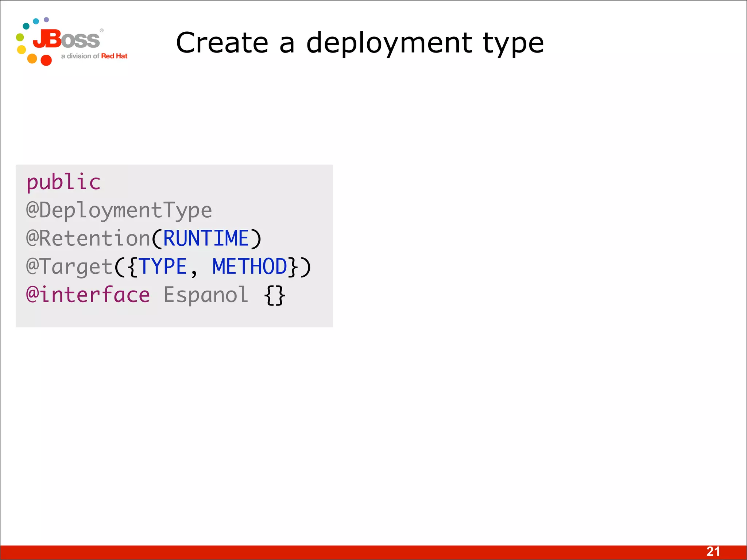Click the orange dot in logo
747x560 pixels.
32,58
